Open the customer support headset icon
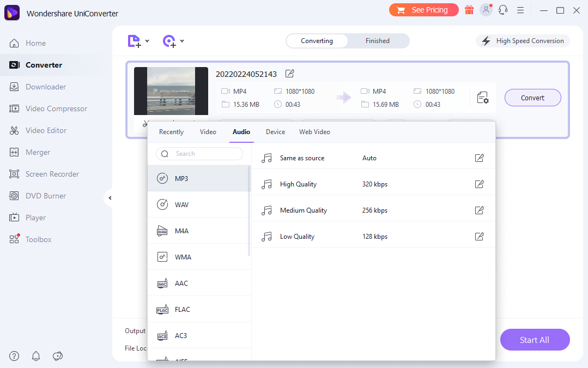 coord(503,10)
